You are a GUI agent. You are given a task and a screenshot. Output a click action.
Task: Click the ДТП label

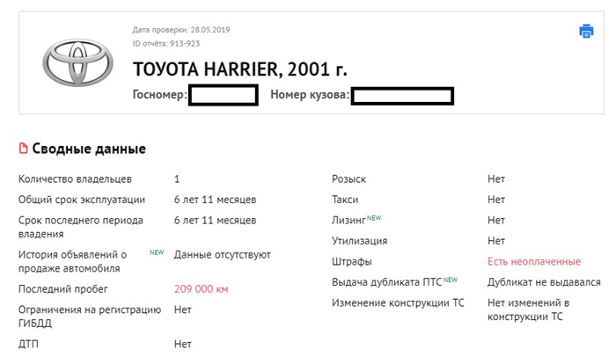coord(28,345)
